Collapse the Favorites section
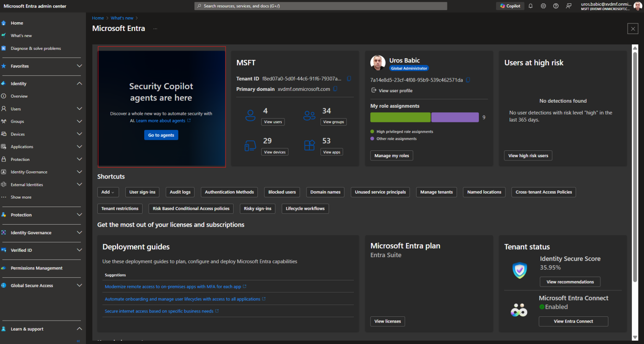The height and width of the screenshot is (344, 644). (x=80, y=66)
